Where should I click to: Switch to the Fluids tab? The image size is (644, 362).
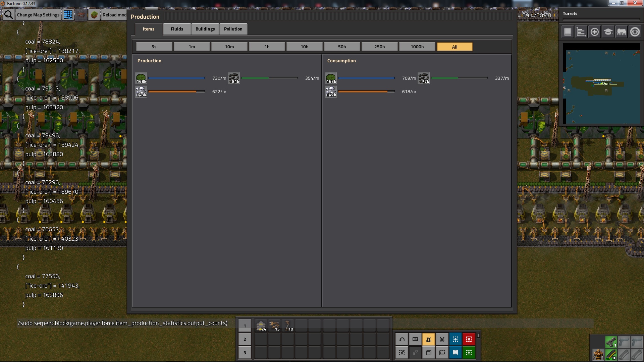tap(177, 29)
